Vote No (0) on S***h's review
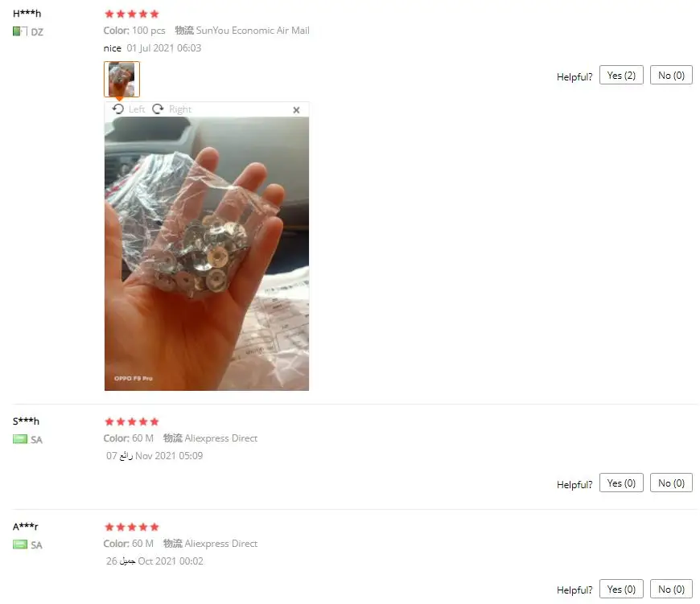 coord(671,483)
